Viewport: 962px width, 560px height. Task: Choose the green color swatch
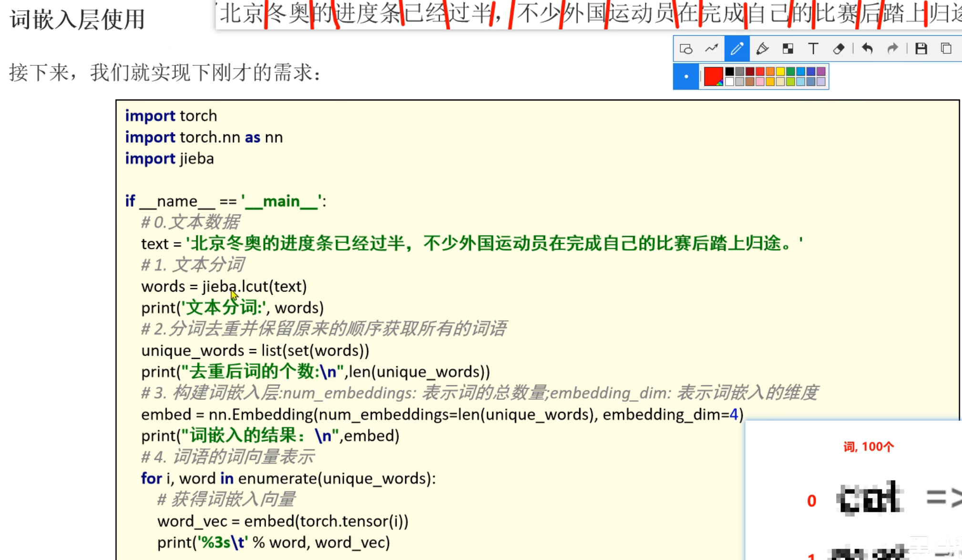click(790, 71)
